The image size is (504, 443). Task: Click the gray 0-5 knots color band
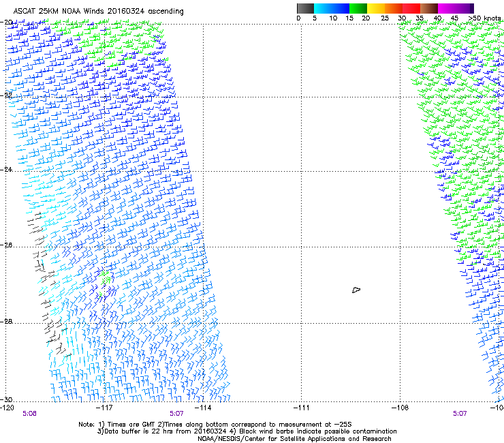click(305, 8)
